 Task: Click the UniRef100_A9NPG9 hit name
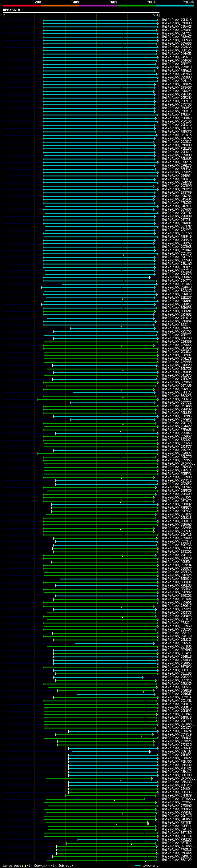177,410
